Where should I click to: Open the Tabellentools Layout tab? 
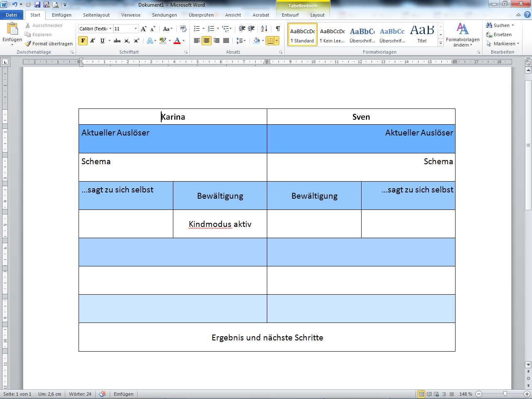(317, 15)
